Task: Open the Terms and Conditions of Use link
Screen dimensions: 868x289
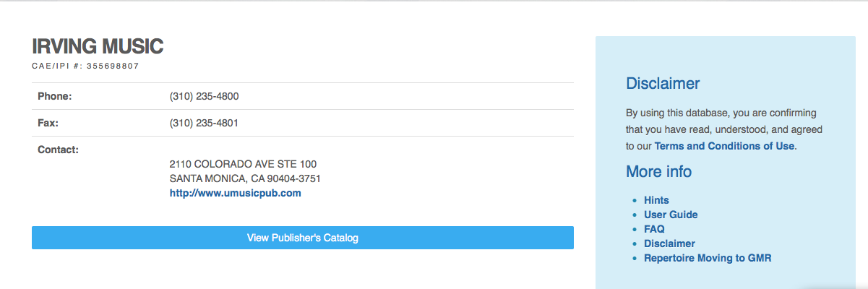Action: (724, 146)
